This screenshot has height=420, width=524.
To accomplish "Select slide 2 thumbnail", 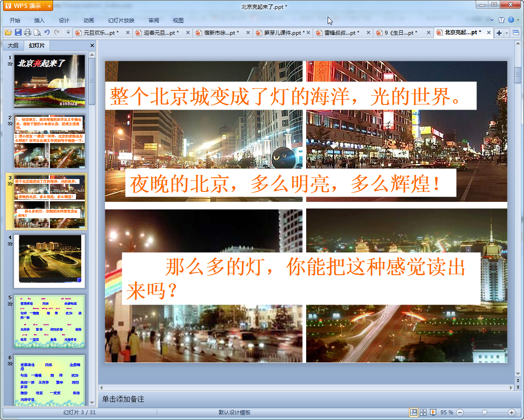I will coord(50,142).
